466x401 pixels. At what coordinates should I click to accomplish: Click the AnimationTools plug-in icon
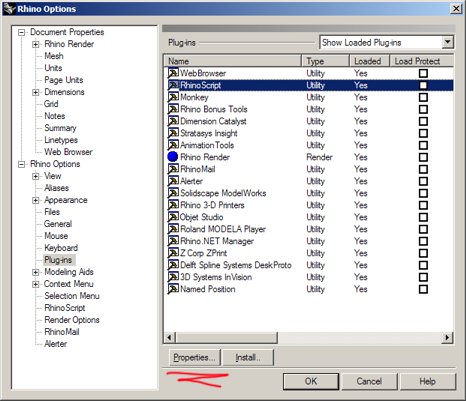pyautogui.click(x=173, y=145)
